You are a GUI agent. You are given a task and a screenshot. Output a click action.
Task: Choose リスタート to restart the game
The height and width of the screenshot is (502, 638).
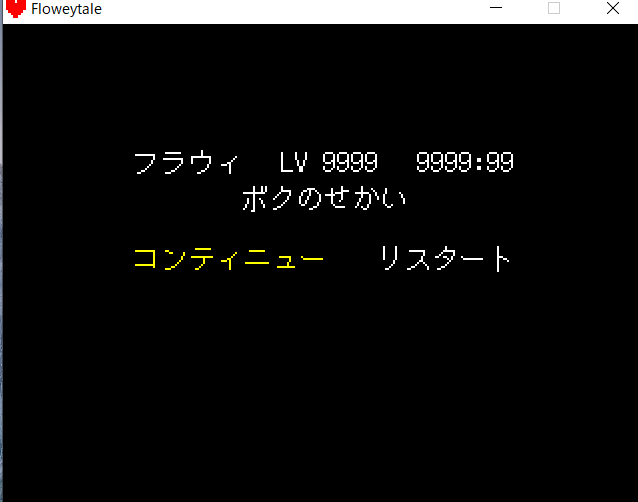(445, 259)
